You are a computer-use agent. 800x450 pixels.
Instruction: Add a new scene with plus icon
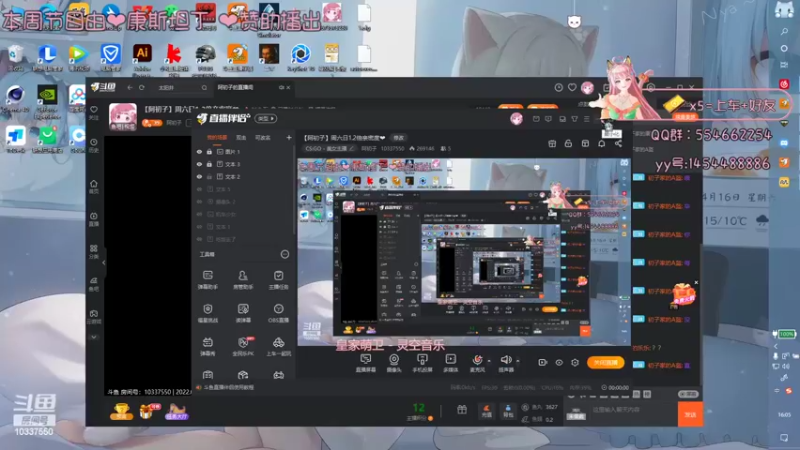click(289, 138)
